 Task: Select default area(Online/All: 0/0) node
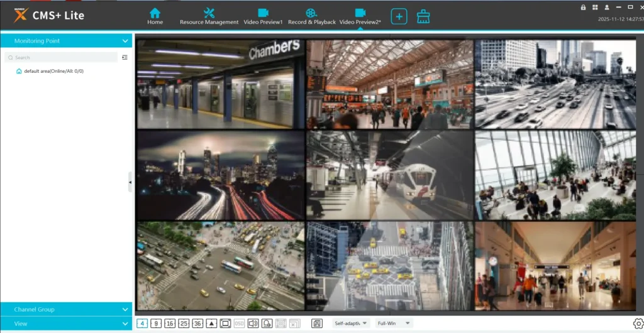pos(54,71)
